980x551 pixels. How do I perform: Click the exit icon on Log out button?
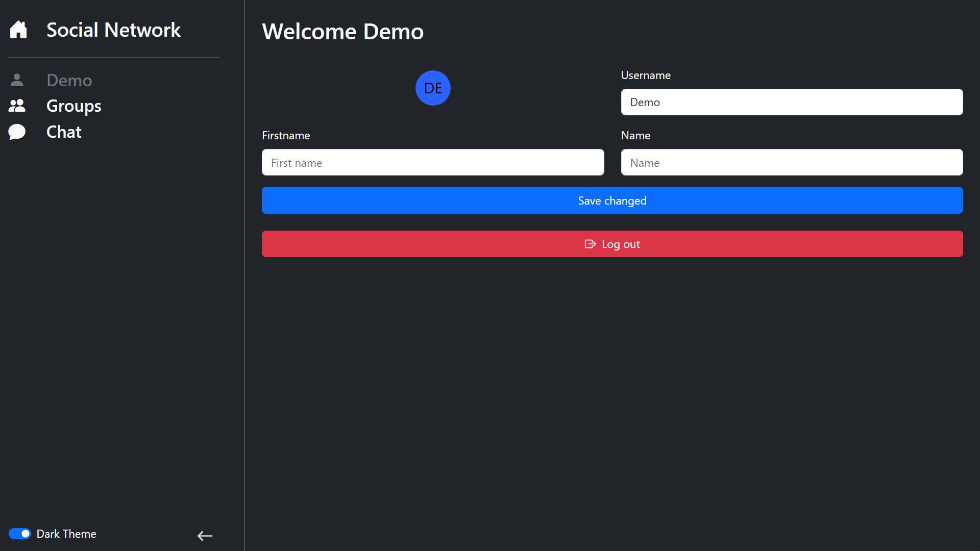tap(590, 244)
